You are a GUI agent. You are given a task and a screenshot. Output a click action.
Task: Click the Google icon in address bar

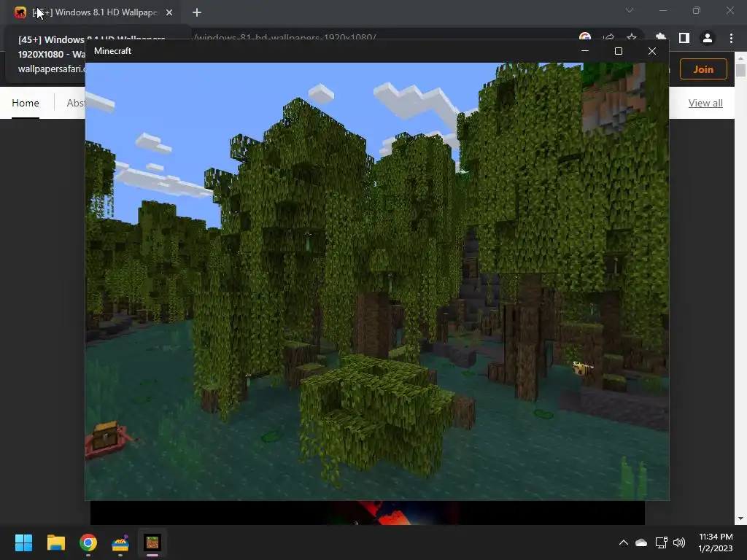tap(585, 37)
